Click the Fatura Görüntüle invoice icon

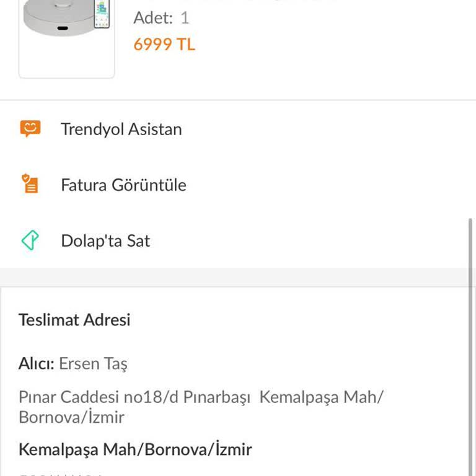[x=30, y=183]
